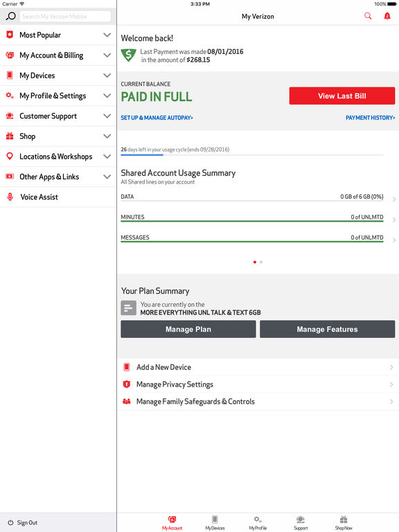The width and height of the screenshot is (399, 532).
Task: Expand the Most Popular section chevron
Action: tap(107, 35)
